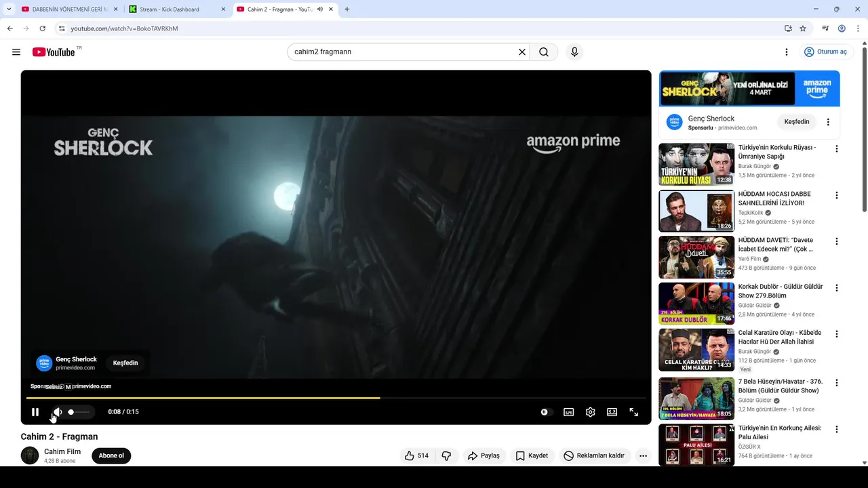Open HÜDDAM DAVETİ video title

click(776, 245)
